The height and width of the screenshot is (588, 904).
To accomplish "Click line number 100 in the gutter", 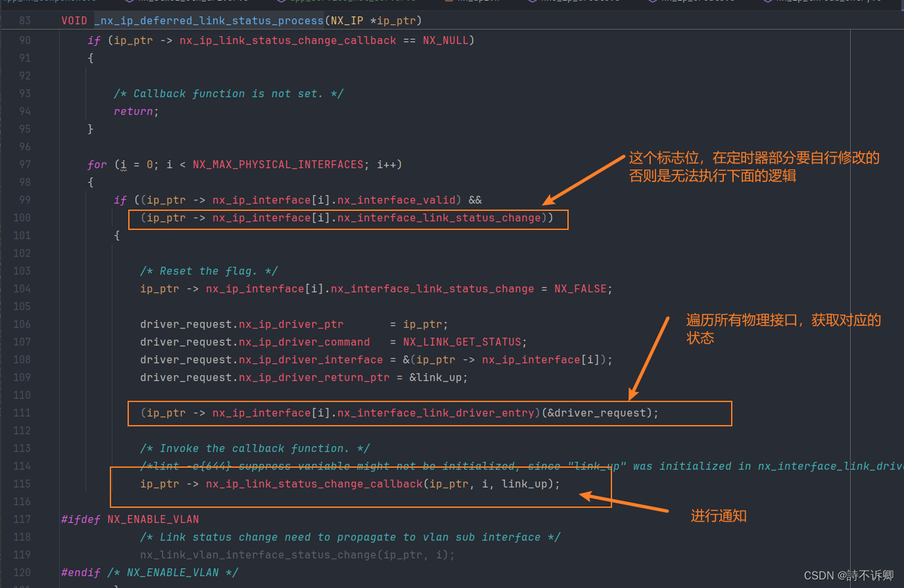I will (22, 217).
